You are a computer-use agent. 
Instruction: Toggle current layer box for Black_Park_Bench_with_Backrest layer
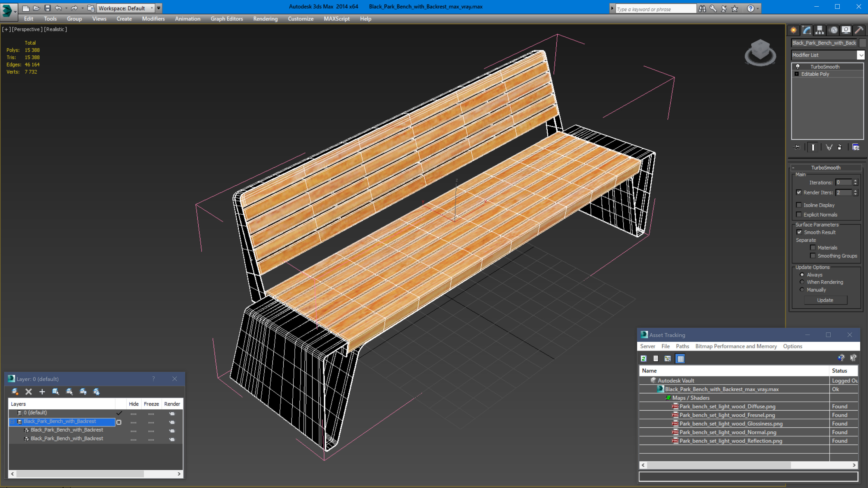point(119,422)
